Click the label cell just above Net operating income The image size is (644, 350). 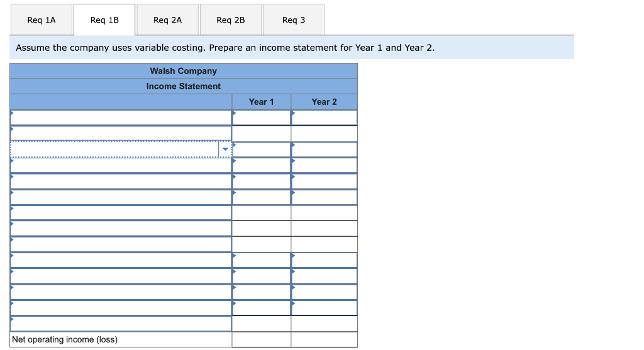[x=121, y=324]
